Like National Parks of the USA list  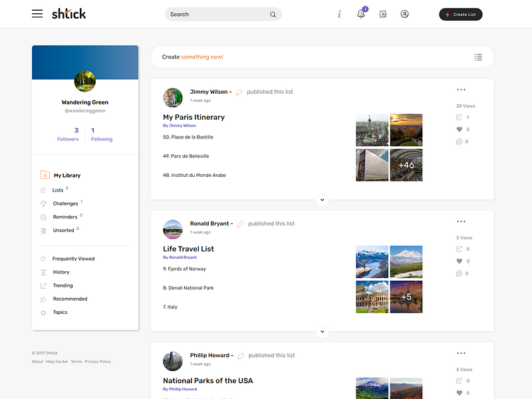click(x=460, y=393)
